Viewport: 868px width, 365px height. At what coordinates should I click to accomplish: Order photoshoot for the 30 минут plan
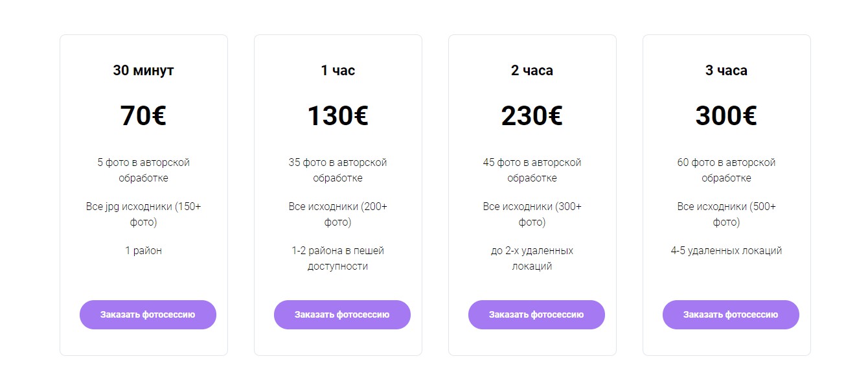tap(148, 314)
